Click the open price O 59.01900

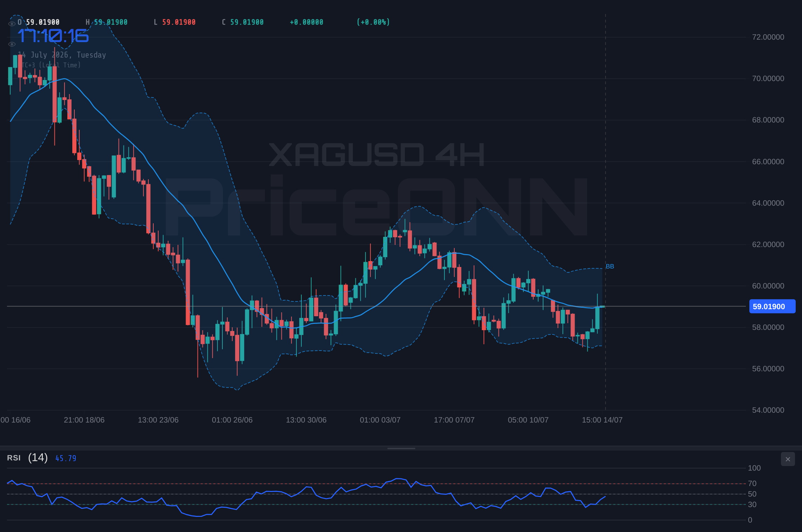39,22
